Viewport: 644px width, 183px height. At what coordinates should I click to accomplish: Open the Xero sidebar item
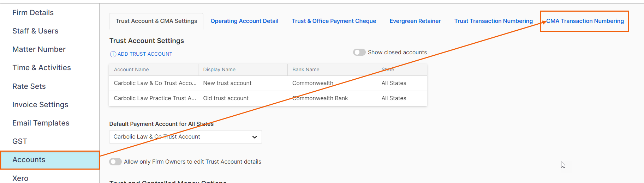pos(20,178)
